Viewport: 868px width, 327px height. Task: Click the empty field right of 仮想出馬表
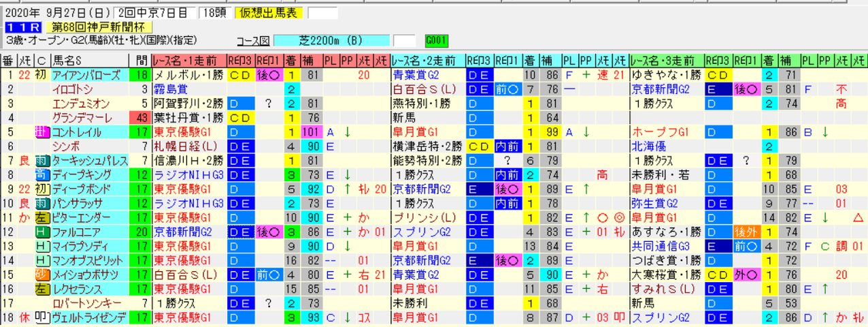point(322,13)
